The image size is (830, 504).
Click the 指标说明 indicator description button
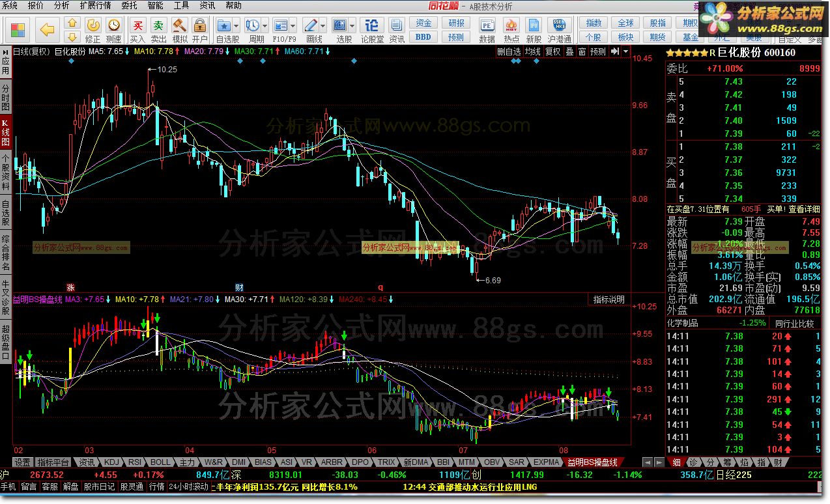click(608, 300)
